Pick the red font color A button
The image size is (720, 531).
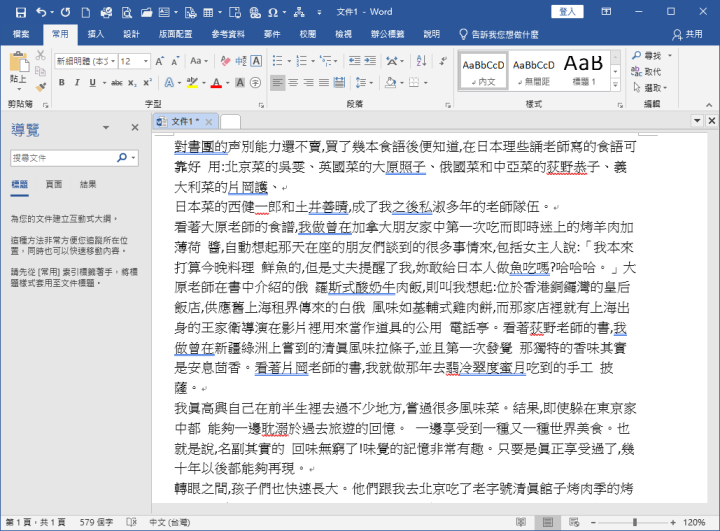coord(216,83)
